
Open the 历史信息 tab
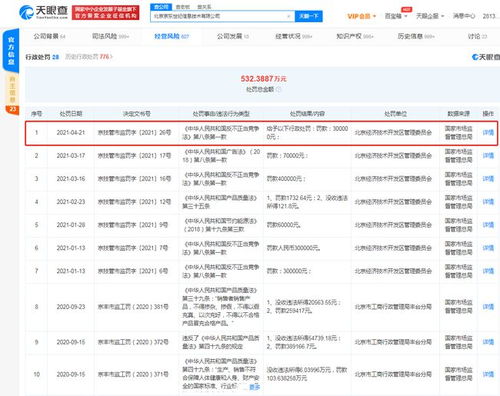(416, 36)
